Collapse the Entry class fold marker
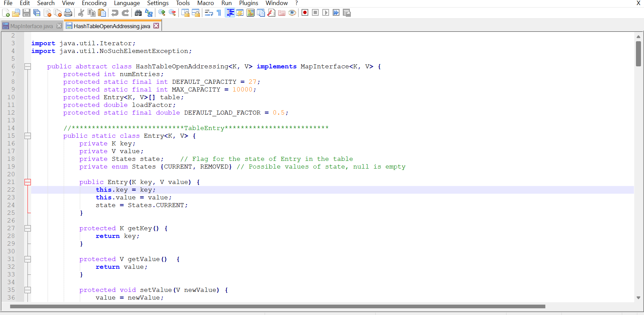 click(28, 136)
